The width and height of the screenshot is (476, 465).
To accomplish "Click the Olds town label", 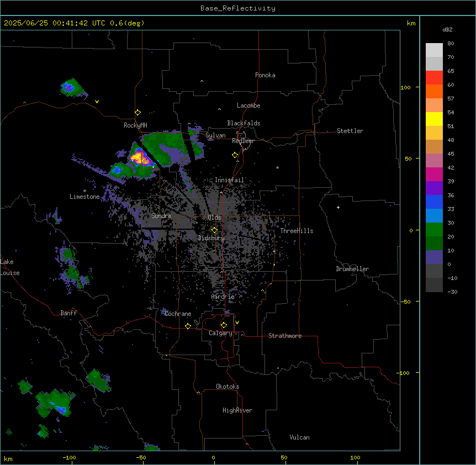I will [x=214, y=218].
